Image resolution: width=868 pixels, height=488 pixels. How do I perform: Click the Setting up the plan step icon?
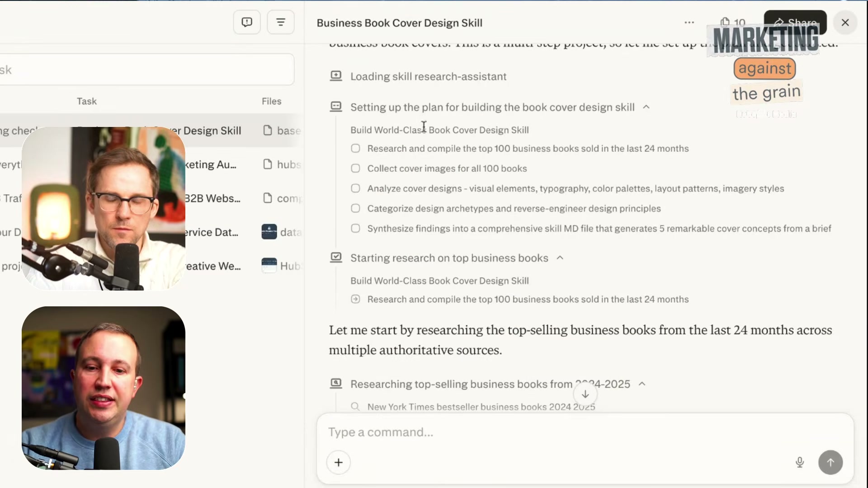pos(335,107)
